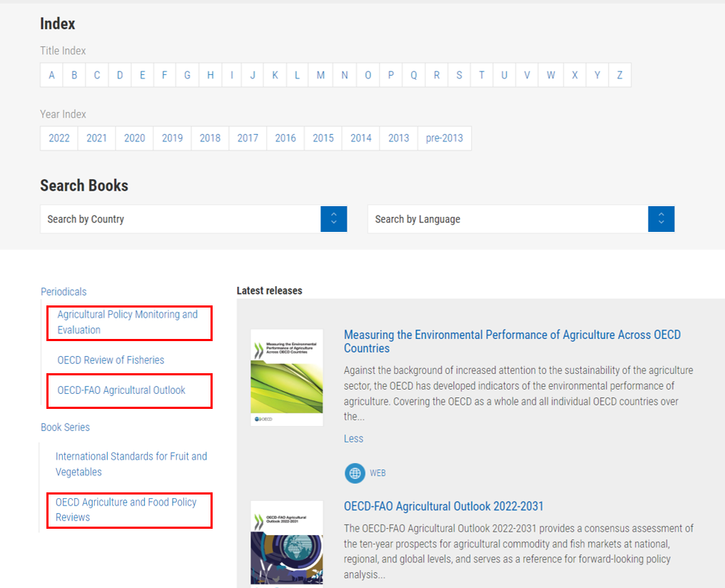
Task: Open the Search by Language dropdown arrow
Action: point(661,219)
